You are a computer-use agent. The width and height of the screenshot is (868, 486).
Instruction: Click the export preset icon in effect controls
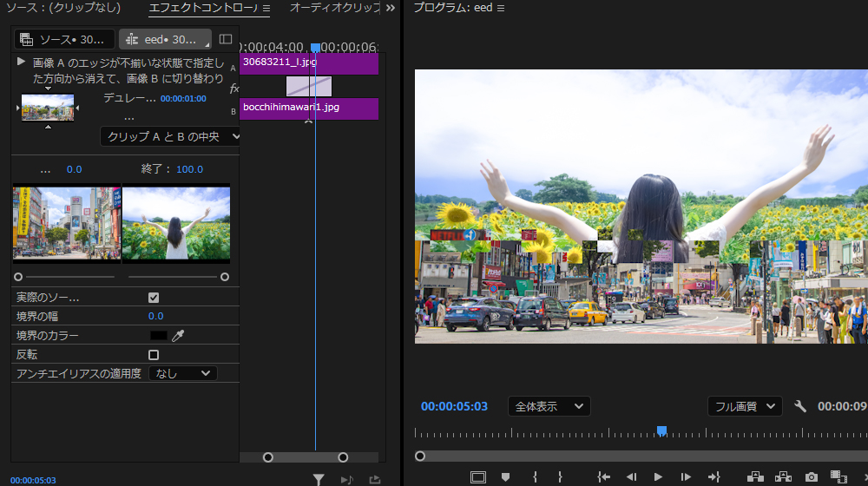pos(375,480)
